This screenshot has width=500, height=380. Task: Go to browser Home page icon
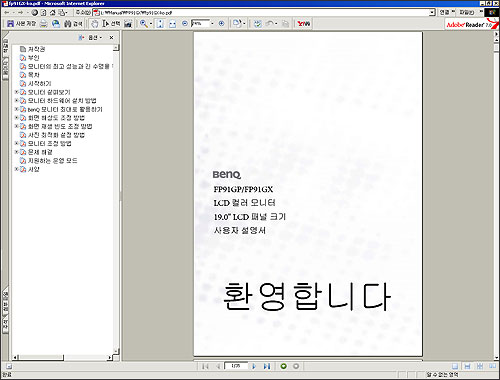click(x=52, y=12)
